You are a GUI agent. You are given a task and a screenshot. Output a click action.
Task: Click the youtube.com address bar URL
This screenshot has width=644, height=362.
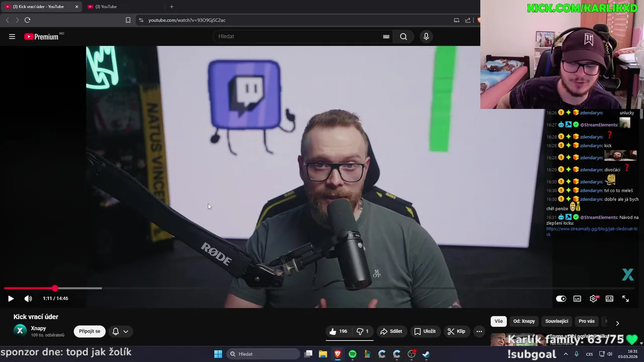tap(187, 20)
